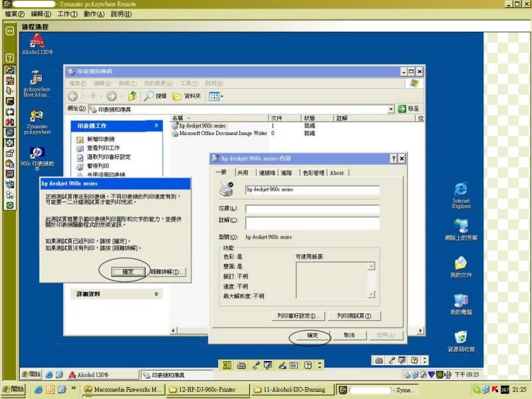Click the 新增印表機 add printer link
Image resolution: width=532 pixels, height=399 pixels.
pos(101,139)
